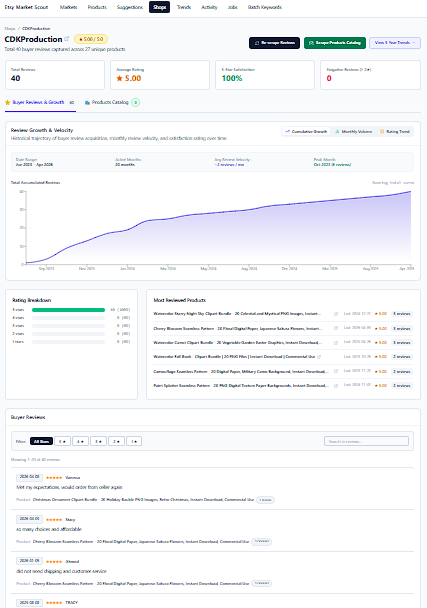Open Cherry Blossom product in Ahmed's review
This screenshot has width=427, height=608.
coord(141,584)
